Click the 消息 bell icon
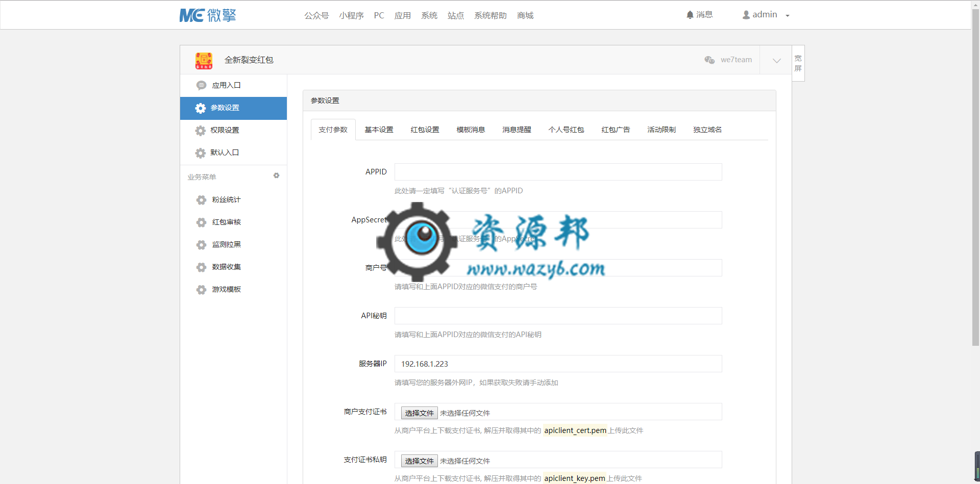 point(690,15)
